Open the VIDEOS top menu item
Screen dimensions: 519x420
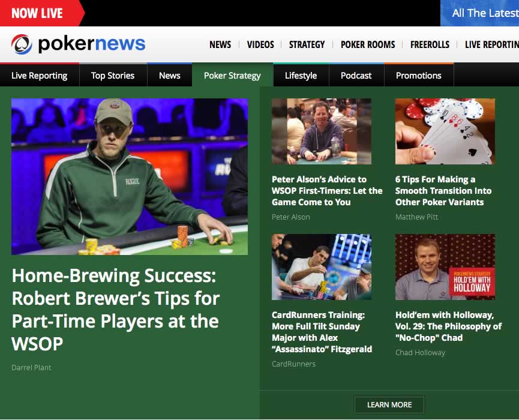(x=260, y=44)
